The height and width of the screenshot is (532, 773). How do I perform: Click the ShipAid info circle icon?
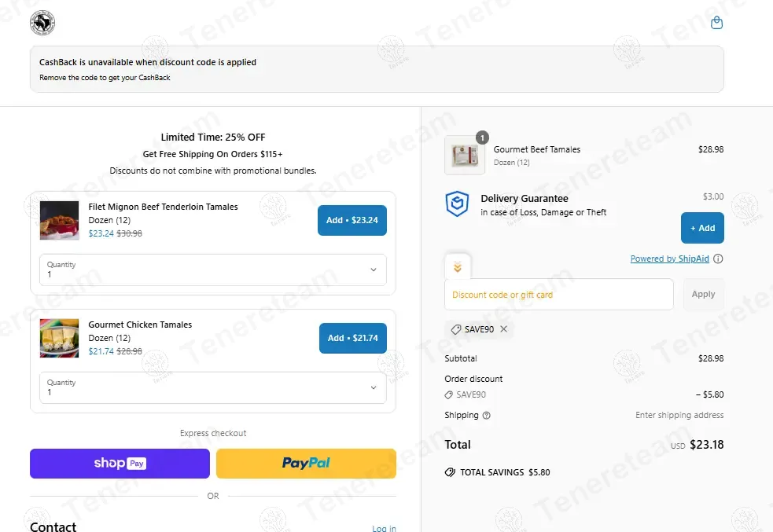click(x=718, y=259)
